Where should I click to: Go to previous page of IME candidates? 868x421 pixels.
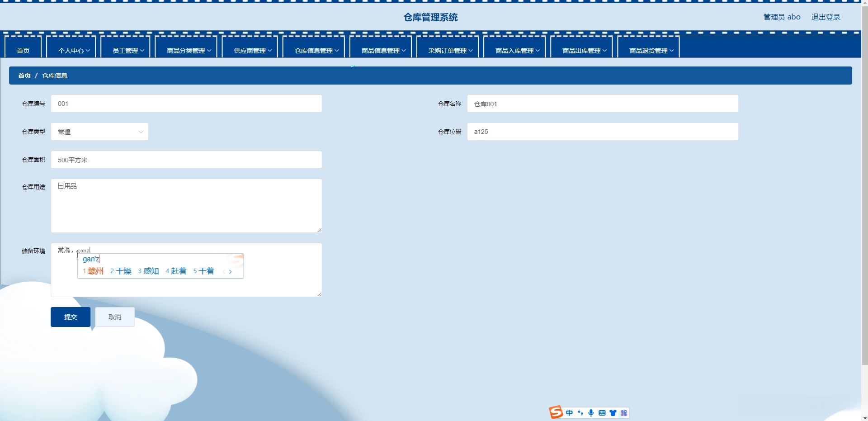click(x=224, y=271)
